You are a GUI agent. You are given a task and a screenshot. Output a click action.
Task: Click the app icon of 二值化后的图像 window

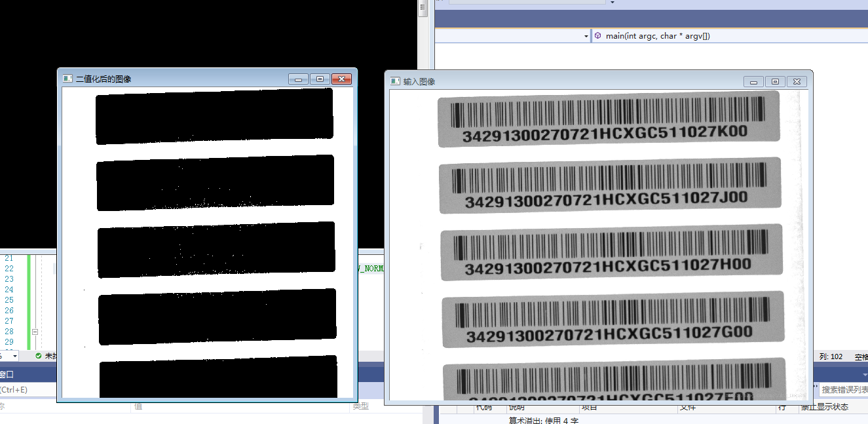[67, 79]
